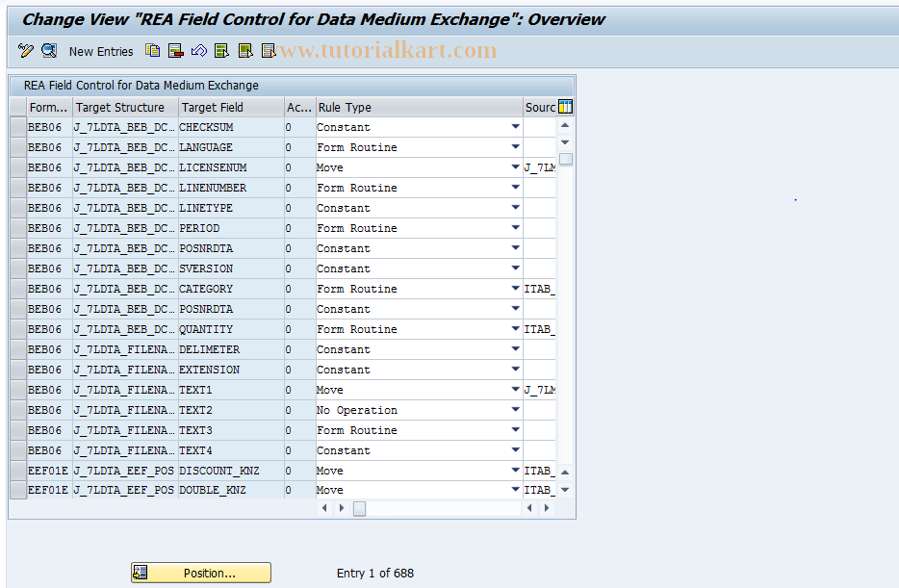This screenshot has height=588, width=899.
Task: Select the row for Target Field PERIOD
Action: click(x=16, y=227)
